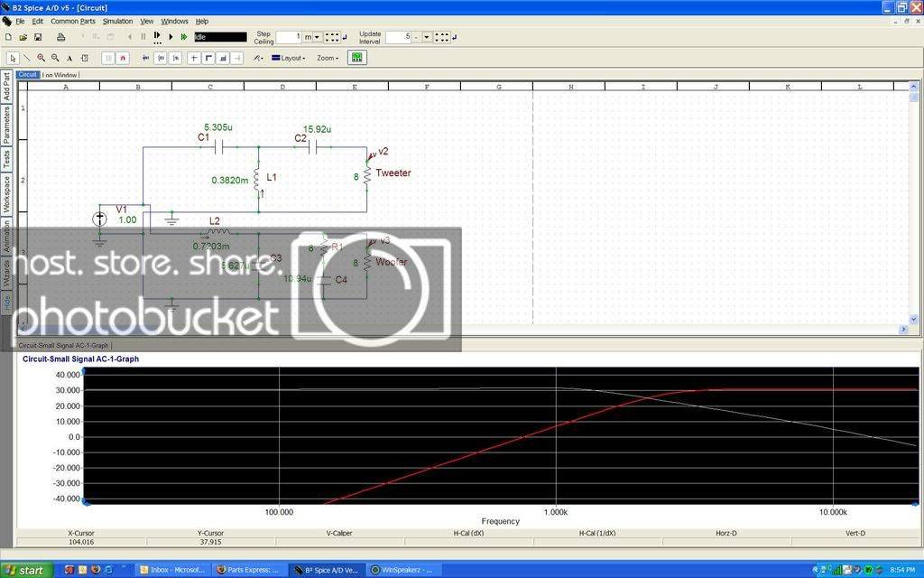
Task: Open the green oscilloscope graph window icon
Action: pyautogui.click(x=357, y=57)
